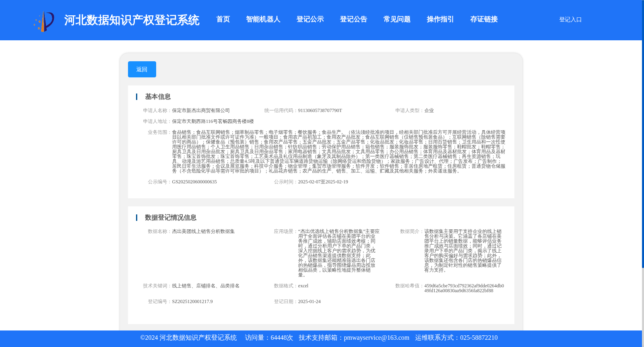Viewport: 644px width, 347px height.
Task: Select publicity number GS2025020600000635
Action: (194, 182)
